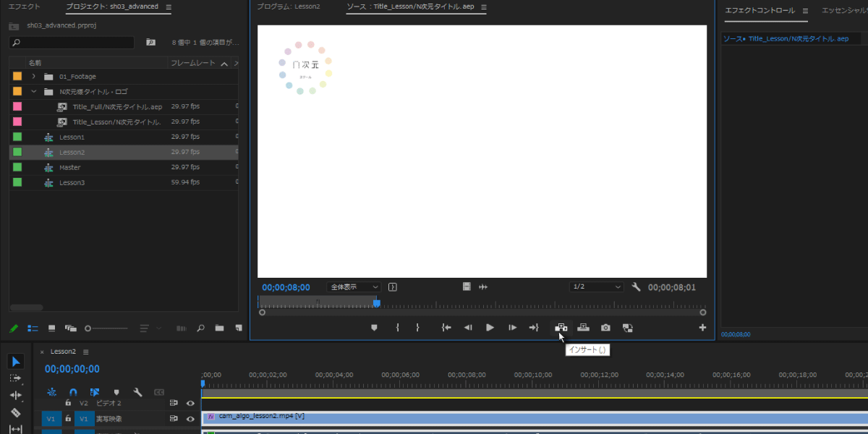Click the project search field
The image size is (868, 434).
(72, 43)
